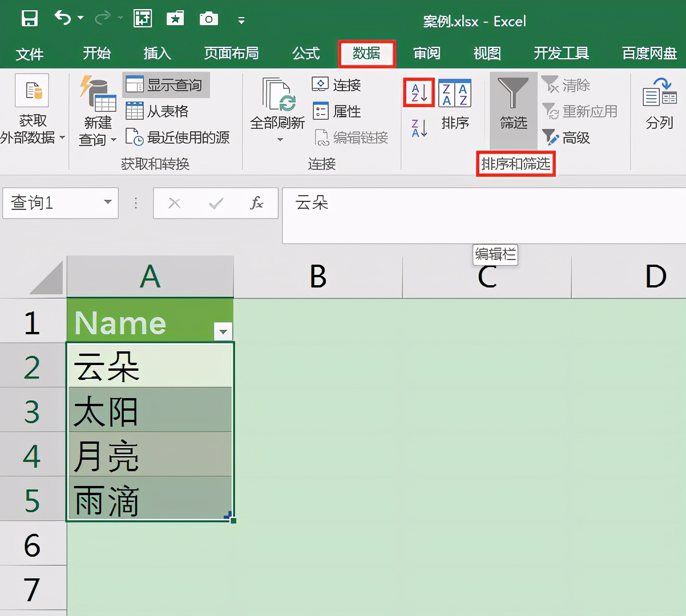
Task: Click the Undo arrow icon
Action: tap(62, 18)
